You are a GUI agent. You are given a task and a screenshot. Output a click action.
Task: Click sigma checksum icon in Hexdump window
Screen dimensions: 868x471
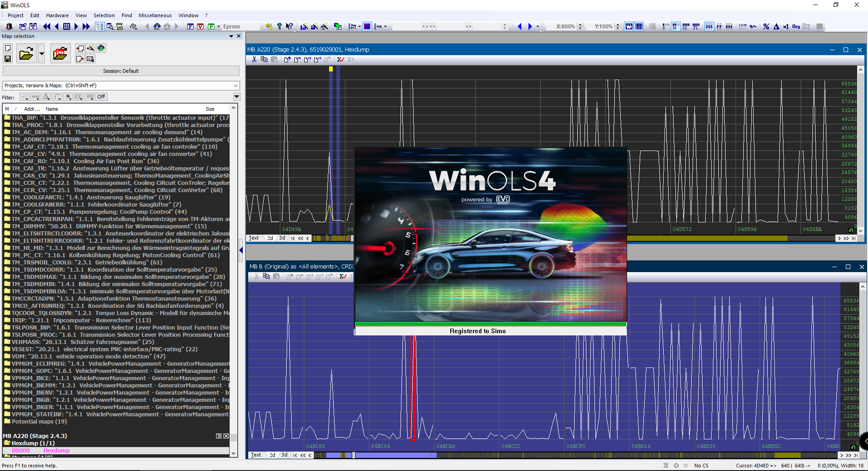coord(340,59)
